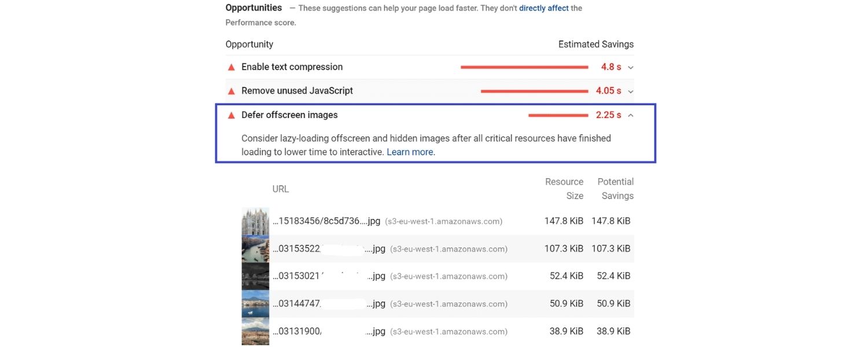The width and height of the screenshot is (868, 347).
Task: Click the cathedral thumbnail in the 147.8 KiB row
Action: (255, 220)
